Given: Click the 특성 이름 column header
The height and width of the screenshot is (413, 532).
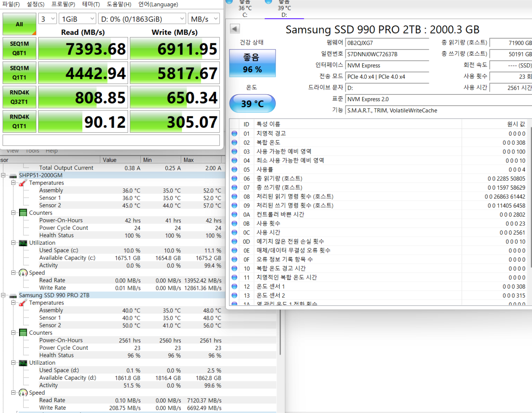Looking at the screenshot, I should 357,124.
